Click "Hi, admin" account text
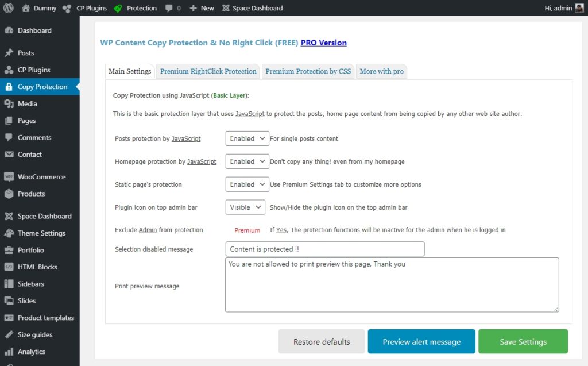Image resolution: width=588 pixels, height=366 pixels. [x=558, y=8]
